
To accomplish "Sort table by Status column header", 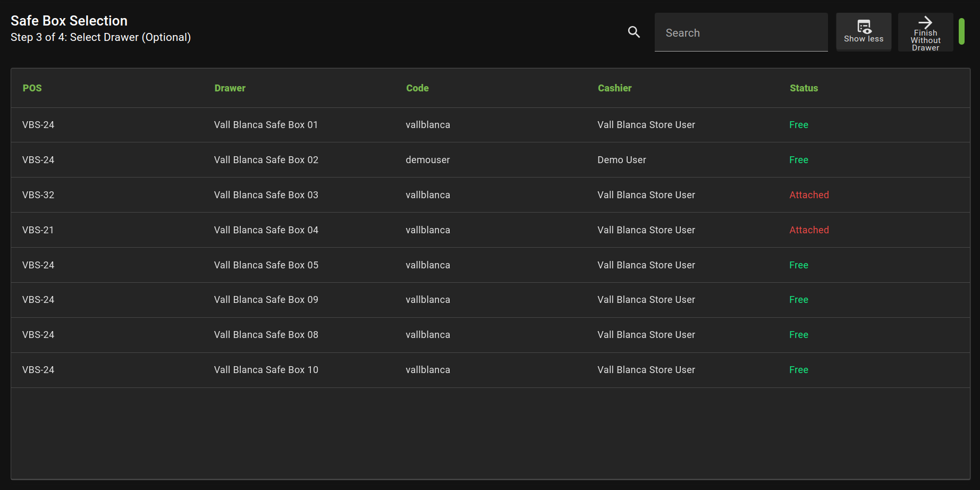I will coord(804,88).
